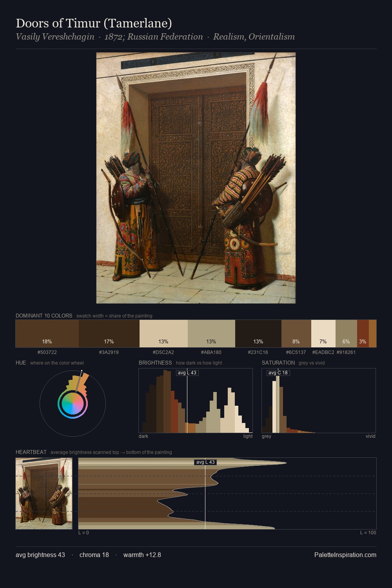
Task: Click the hex label "#6C5137"
Action: click(x=296, y=352)
